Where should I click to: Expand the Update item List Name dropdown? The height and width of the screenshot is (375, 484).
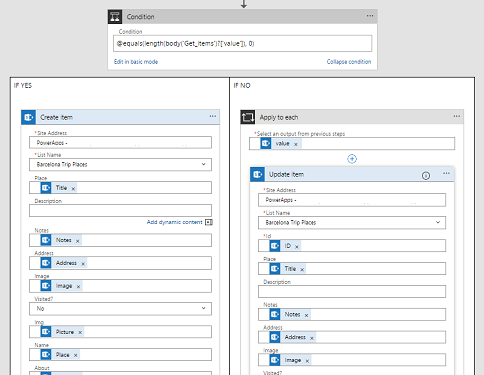pyautogui.click(x=438, y=222)
